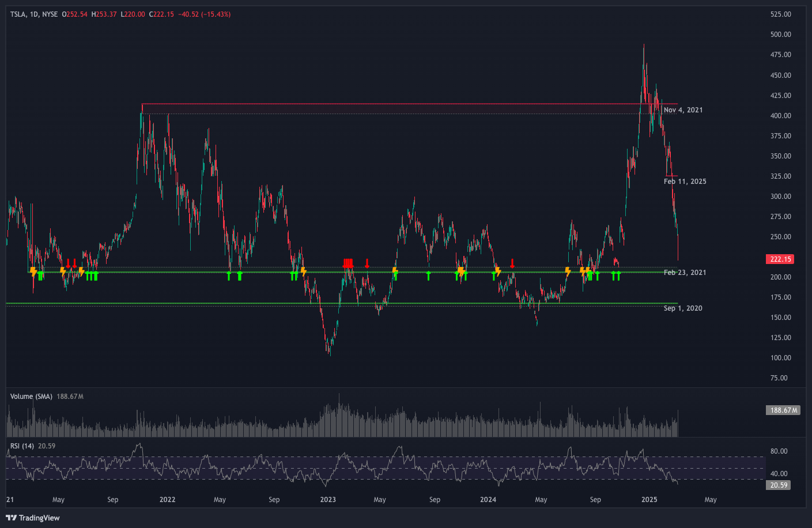Click the 20.59 value beside RSI (14)
The width and height of the screenshot is (812, 528).
click(47, 446)
